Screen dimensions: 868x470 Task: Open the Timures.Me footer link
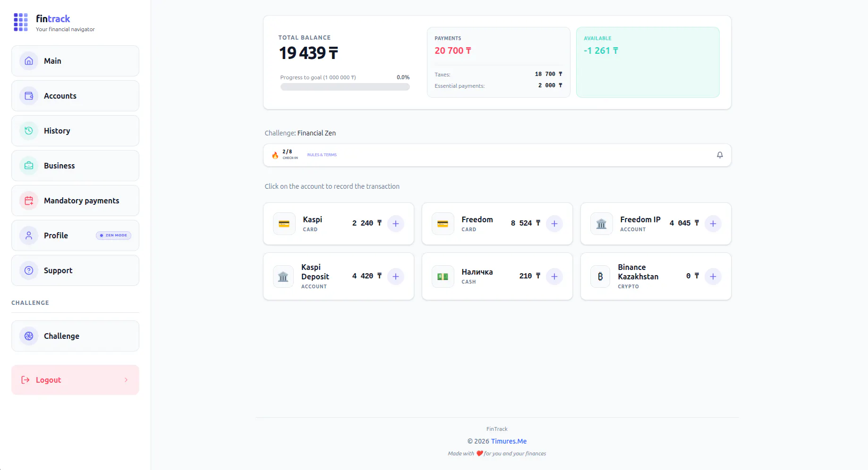[x=509, y=441]
